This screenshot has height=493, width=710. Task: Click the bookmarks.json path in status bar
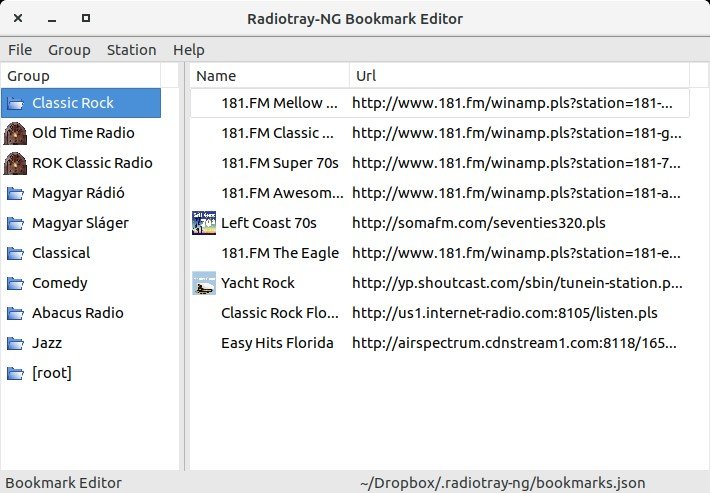coord(503,483)
